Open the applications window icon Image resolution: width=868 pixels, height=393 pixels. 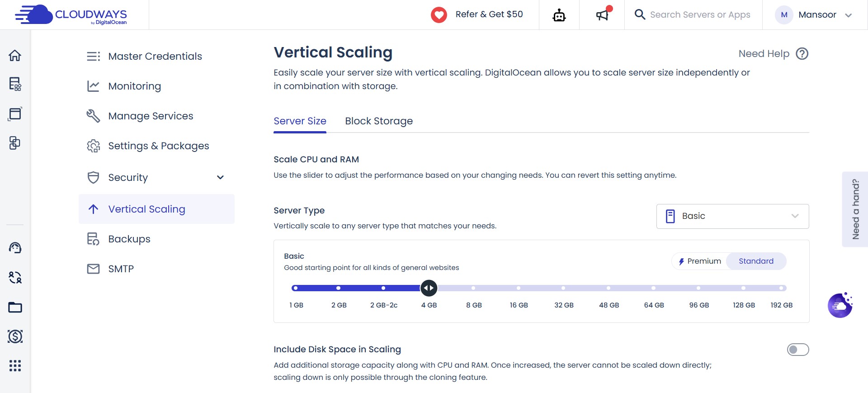tap(15, 114)
